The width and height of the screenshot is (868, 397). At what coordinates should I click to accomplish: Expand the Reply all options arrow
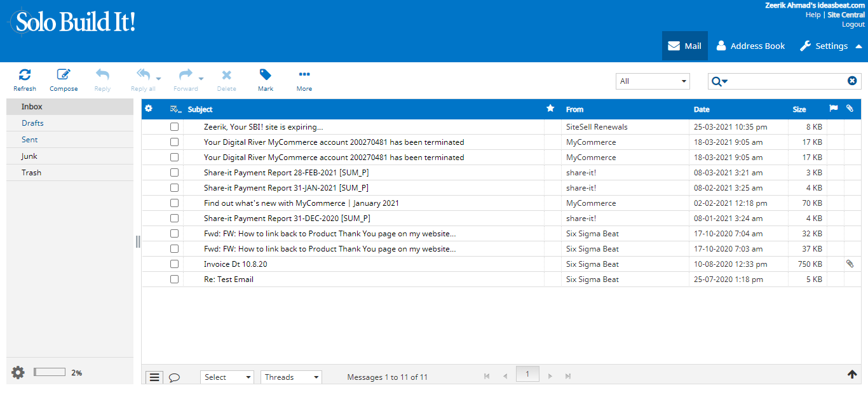pyautogui.click(x=158, y=79)
